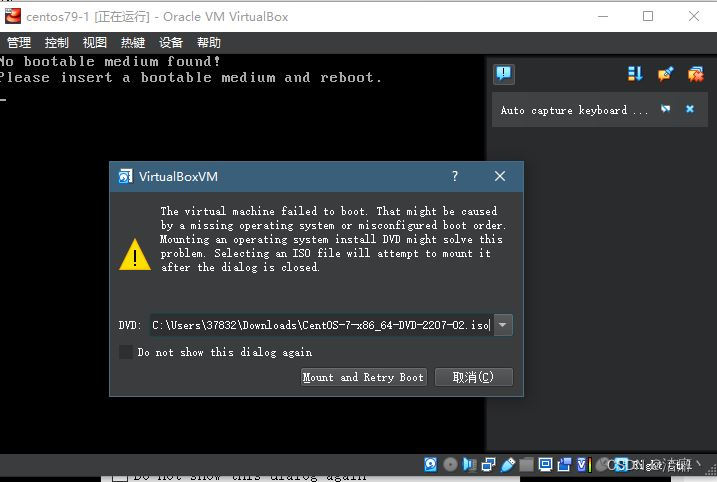Click the display monitor status bar icon

pyautogui.click(x=545, y=465)
